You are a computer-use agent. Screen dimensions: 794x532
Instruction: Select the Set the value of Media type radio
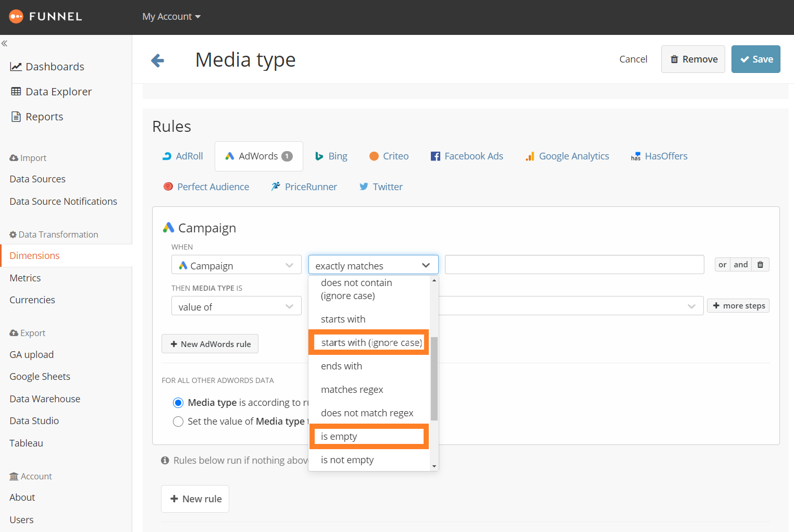[x=178, y=422]
